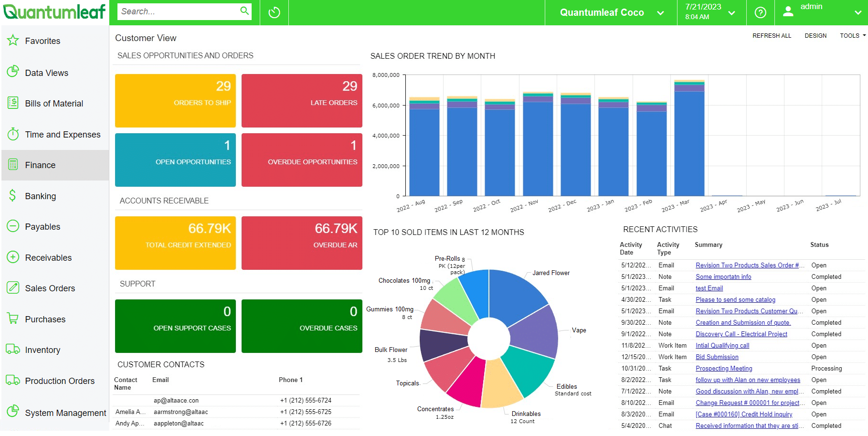Open the Production Orders truck icon

(x=13, y=381)
